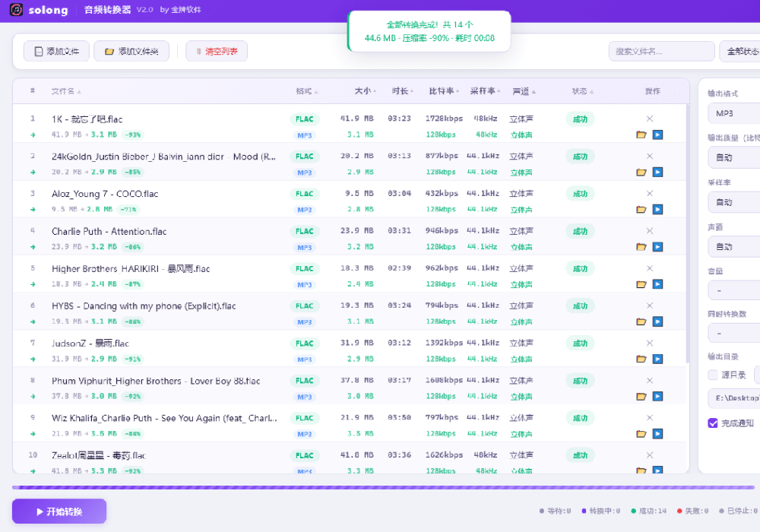Play converted 'See You Again' track
Viewport: 760px width, 532px height.
[657, 434]
